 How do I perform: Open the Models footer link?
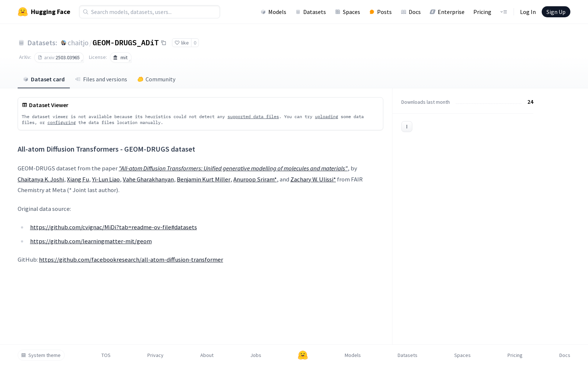point(353,355)
